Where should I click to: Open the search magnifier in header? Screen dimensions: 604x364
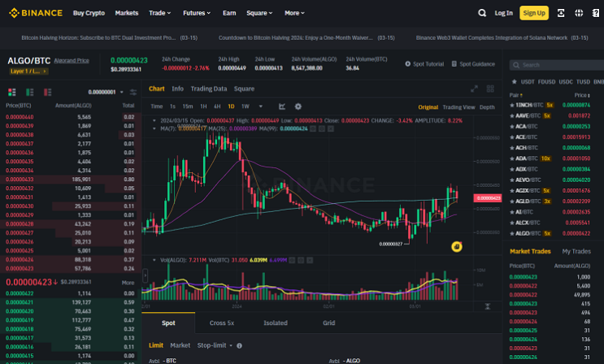[x=482, y=13]
